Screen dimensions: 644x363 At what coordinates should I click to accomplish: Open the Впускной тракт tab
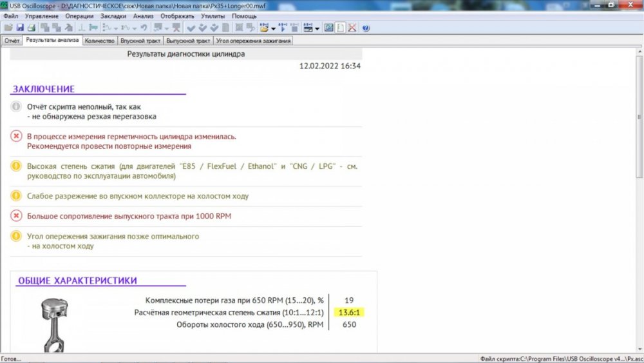coord(140,41)
